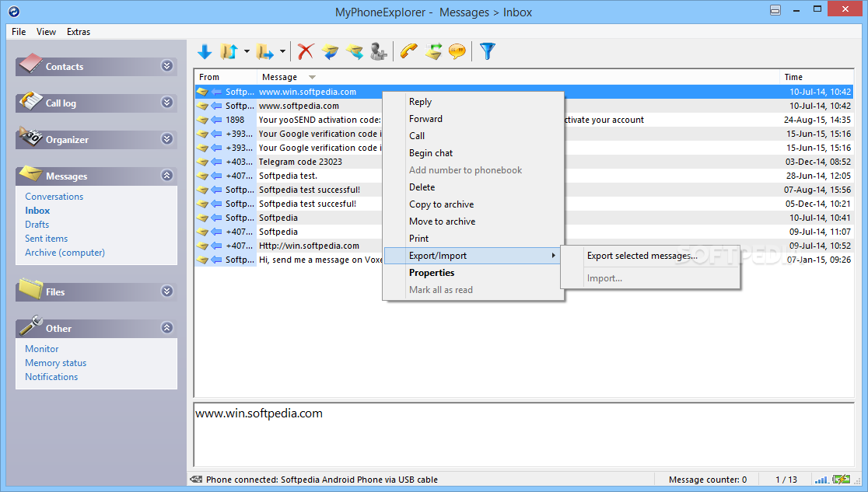Click the reply to message envelope icon
This screenshot has width=868, height=492.
pos(331,52)
